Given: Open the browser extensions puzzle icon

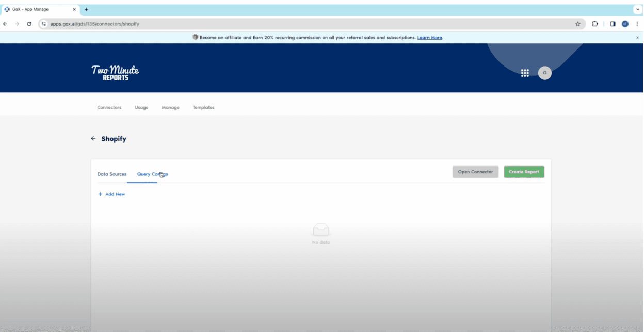Looking at the screenshot, I should [x=595, y=24].
